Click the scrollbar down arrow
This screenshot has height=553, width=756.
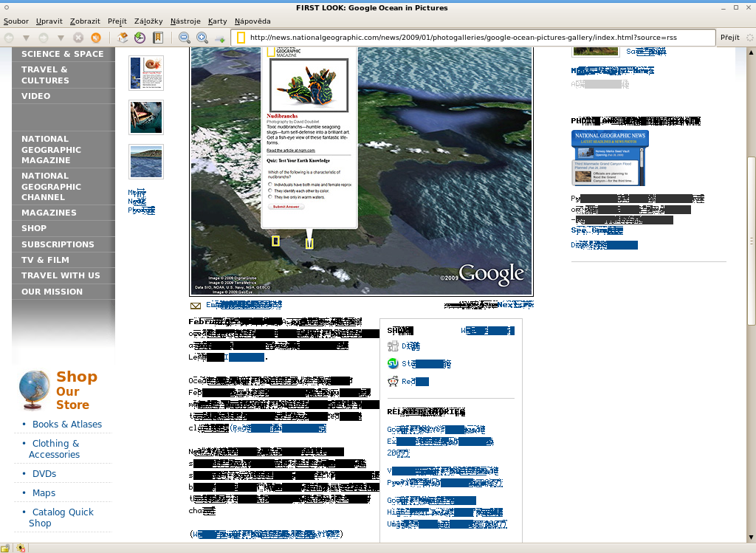[x=751, y=537]
